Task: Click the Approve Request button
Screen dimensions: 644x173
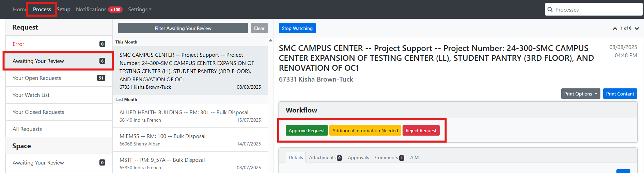Action: [x=307, y=131]
